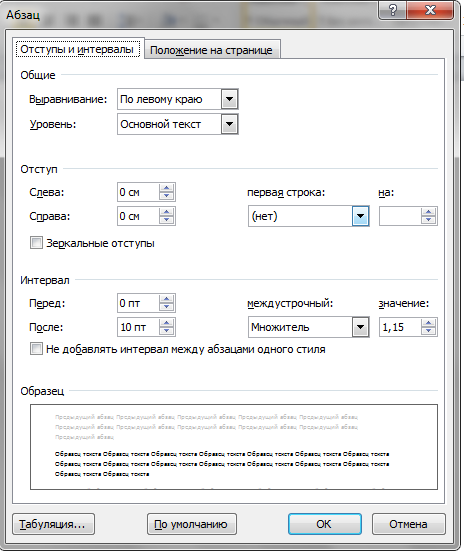
Task: Decrease the Справа indent value
Action: click(x=166, y=220)
